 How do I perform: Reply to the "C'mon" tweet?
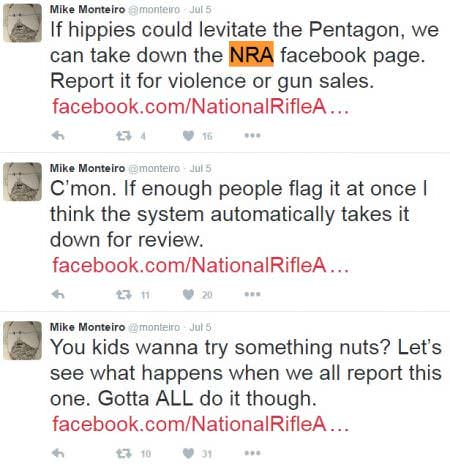(58, 294)
